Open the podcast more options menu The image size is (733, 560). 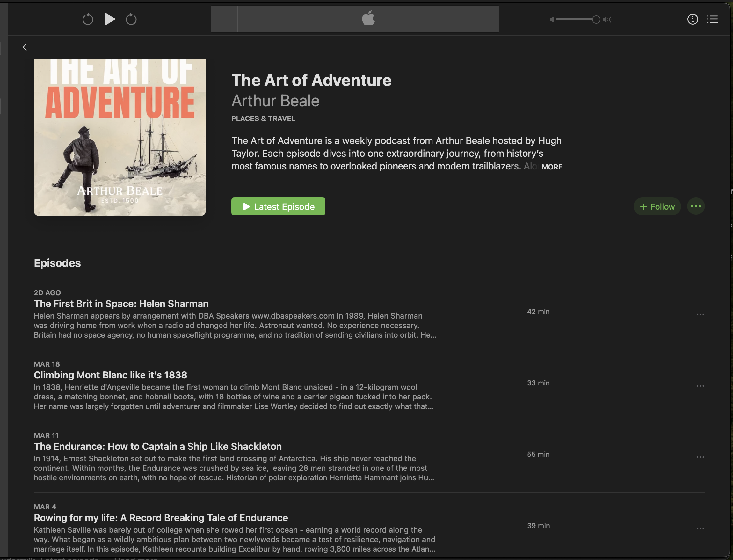[696, 207]
